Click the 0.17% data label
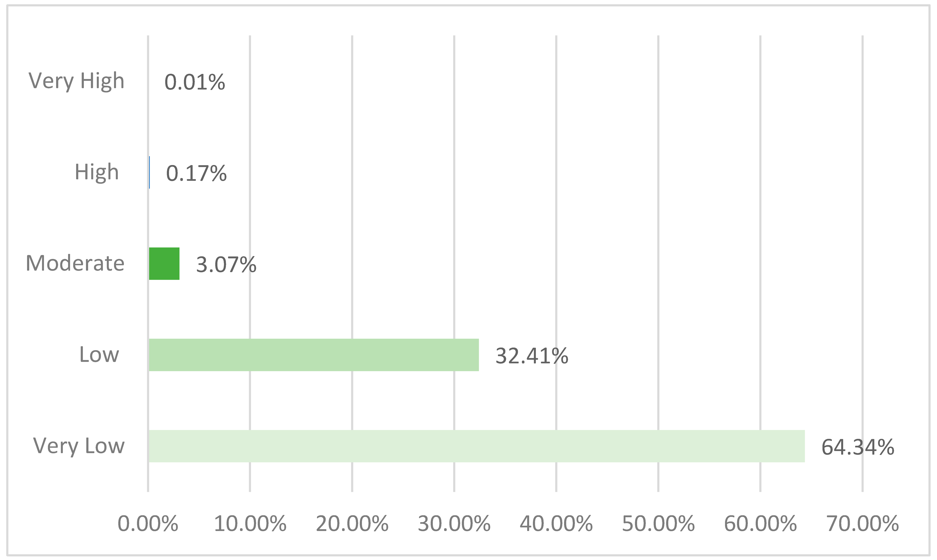This screenshot has height=560, width=937. (x=196, y=173)
